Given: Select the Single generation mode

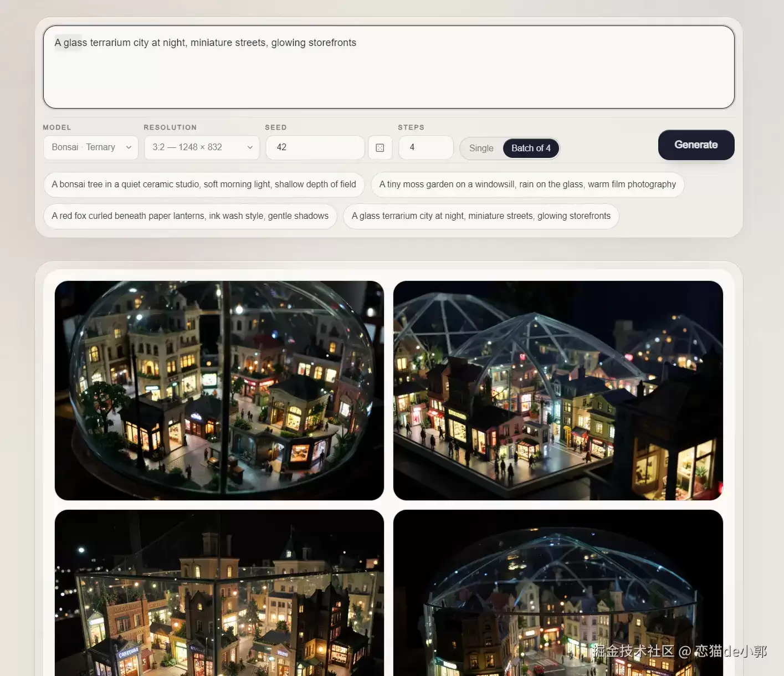Looking at the screenshot, I should click(x=481, y=148).
